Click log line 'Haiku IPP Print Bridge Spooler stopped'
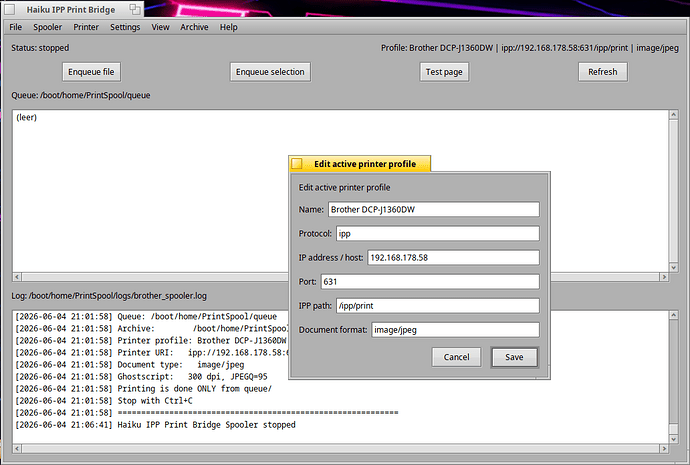 coord(155,425)
